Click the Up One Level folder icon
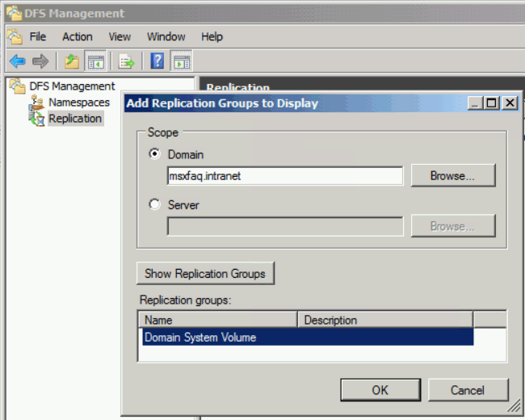The image size is (525, 420). [x=72, y=61]
